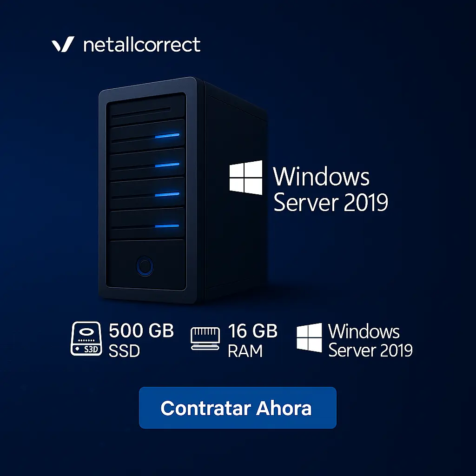Click the server tower power button
The width and height of the screenshot is (476, 476).
[145, 266]
